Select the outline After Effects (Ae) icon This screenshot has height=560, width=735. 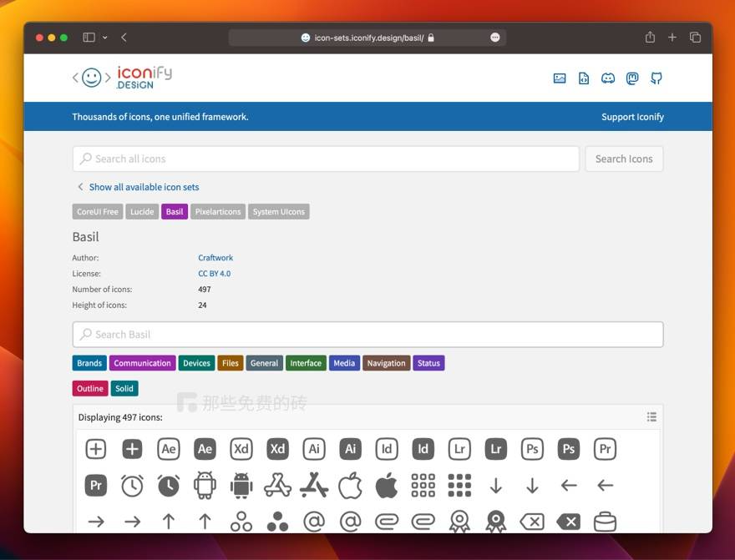pyautogui.click(x=169, y=449)
